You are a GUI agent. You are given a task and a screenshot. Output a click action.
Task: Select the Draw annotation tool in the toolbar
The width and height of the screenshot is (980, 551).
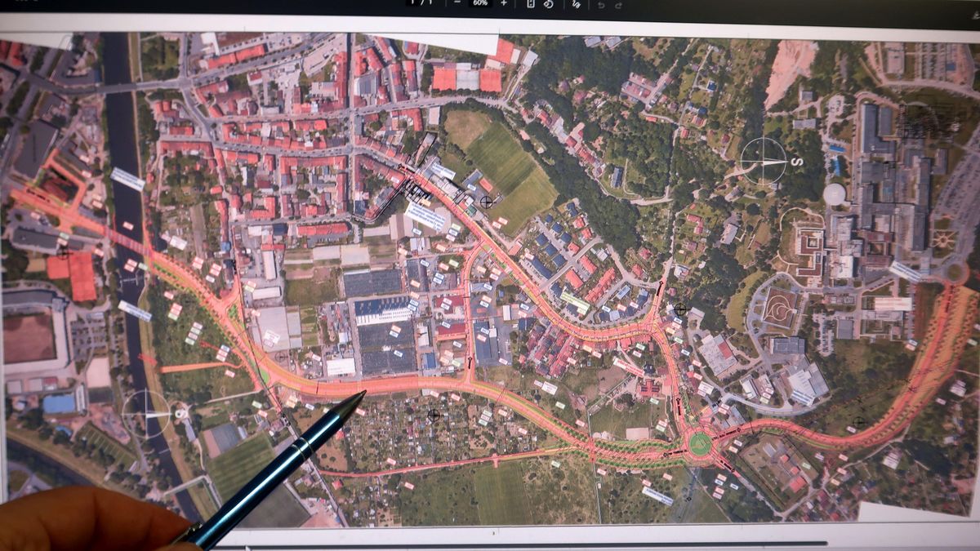tap(576, 7)
